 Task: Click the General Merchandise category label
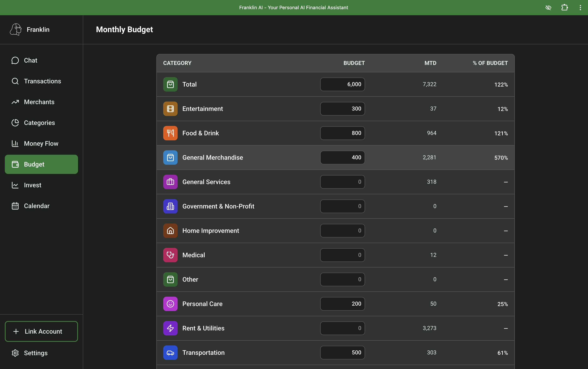pos(212,157)
